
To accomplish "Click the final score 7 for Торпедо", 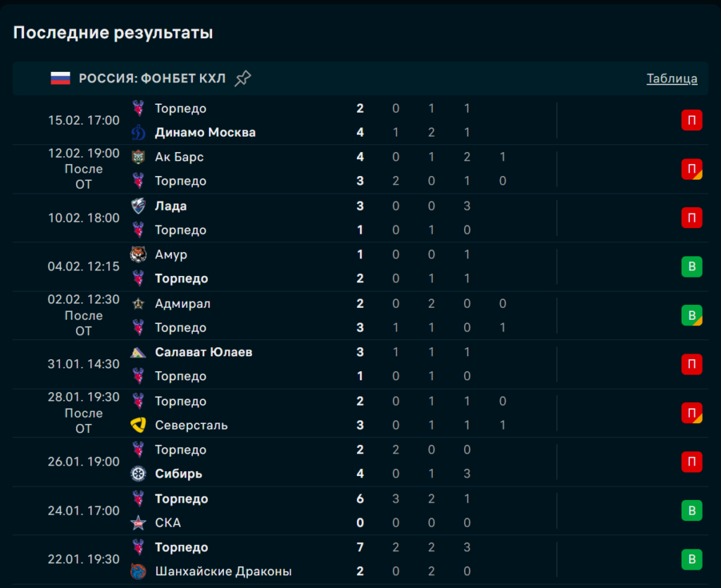I will (360, 547).
